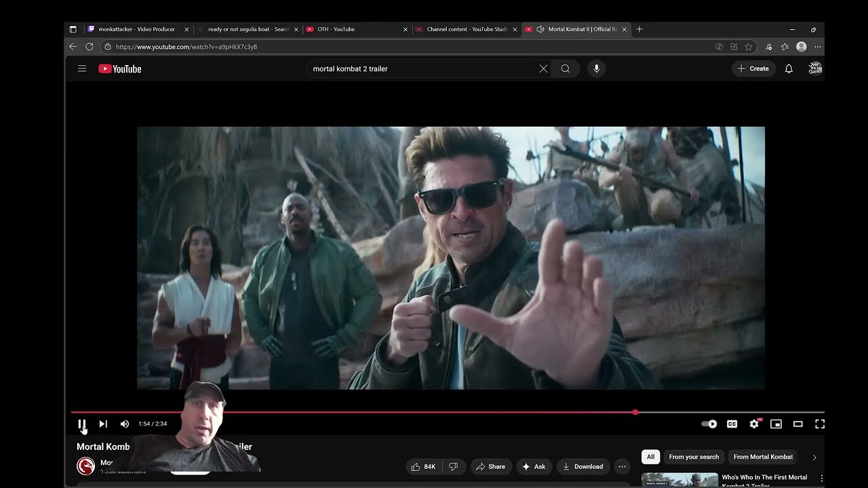Share this video
Viewport: 868px width, 488px height.
point(490,466)
